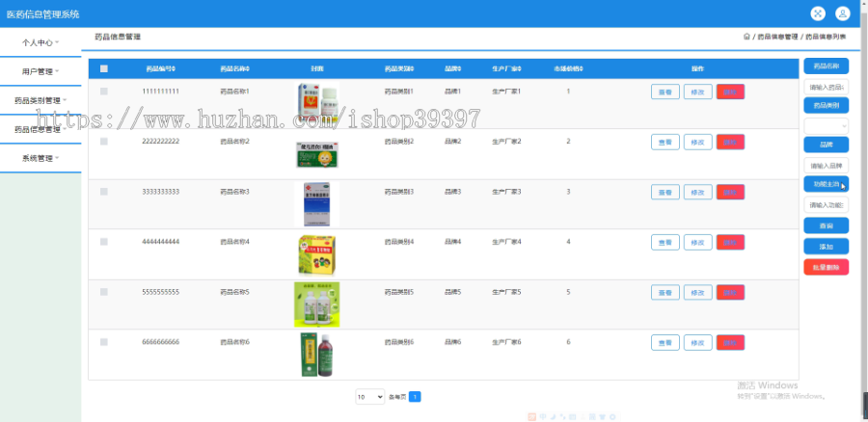Click 删除 for 药品名称6
The height and width of the screenshot is (422, 868).
730,343
